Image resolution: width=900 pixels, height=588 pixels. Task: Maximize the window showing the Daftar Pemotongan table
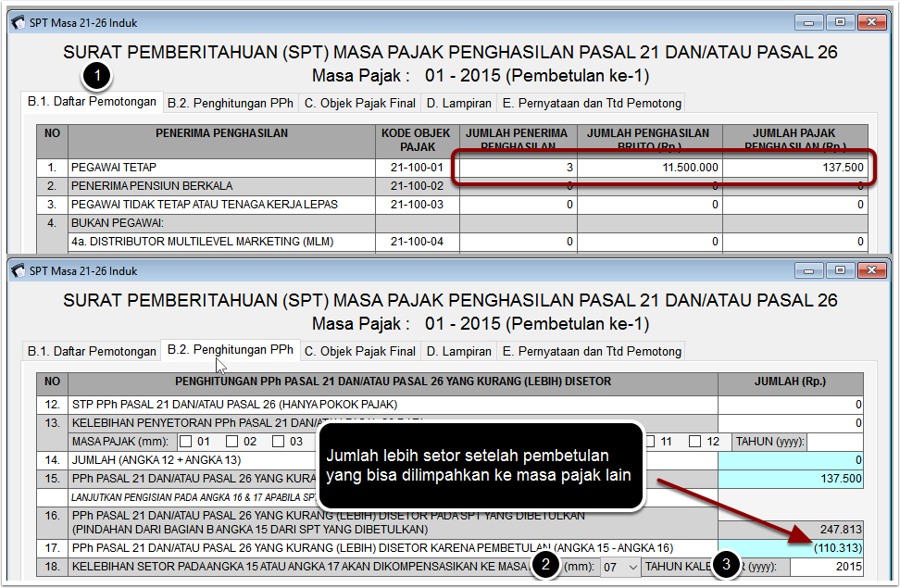coord(841,22)
